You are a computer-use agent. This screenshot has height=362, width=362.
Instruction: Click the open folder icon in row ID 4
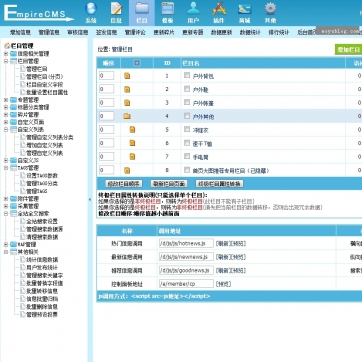pos(127,116)
